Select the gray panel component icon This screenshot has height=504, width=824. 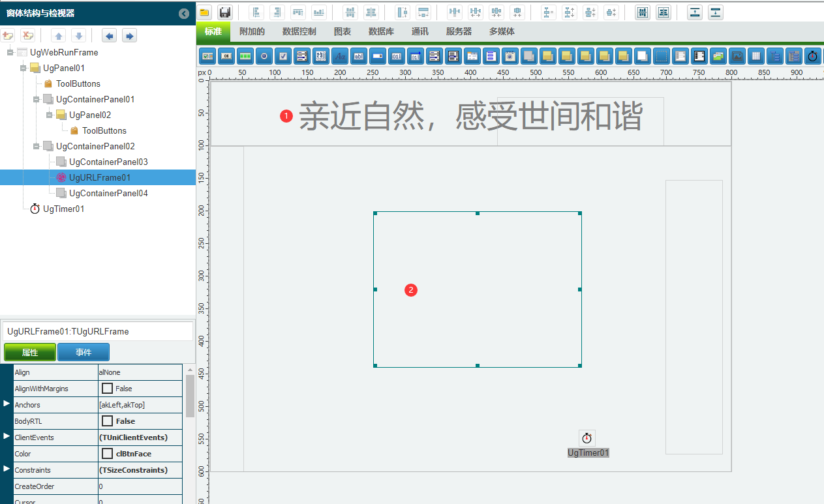[x=528, y=56]
